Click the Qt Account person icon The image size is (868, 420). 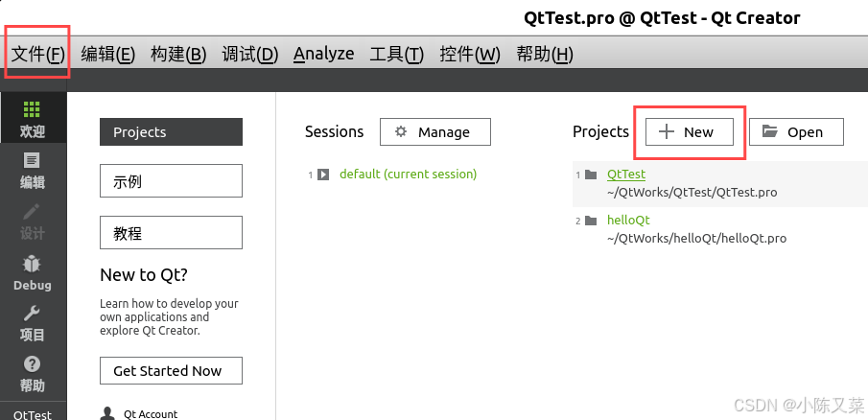pyautogui.click(x=108, y=413)
